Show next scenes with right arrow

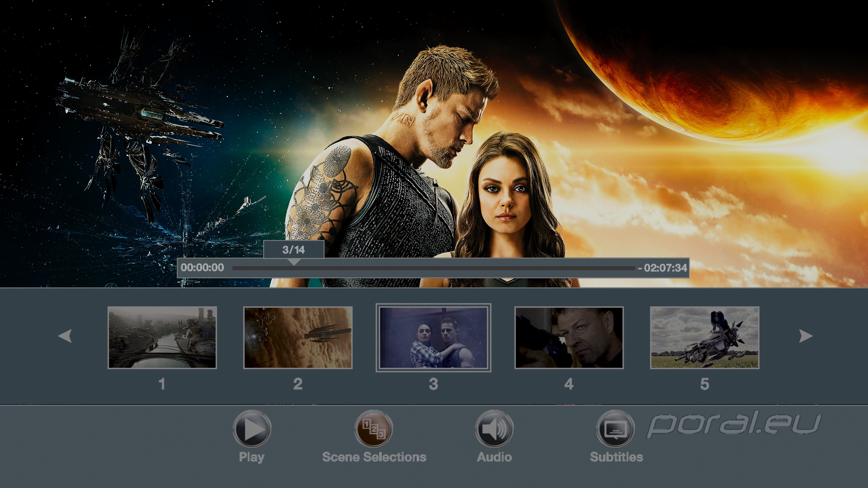[x=806, y=336]
